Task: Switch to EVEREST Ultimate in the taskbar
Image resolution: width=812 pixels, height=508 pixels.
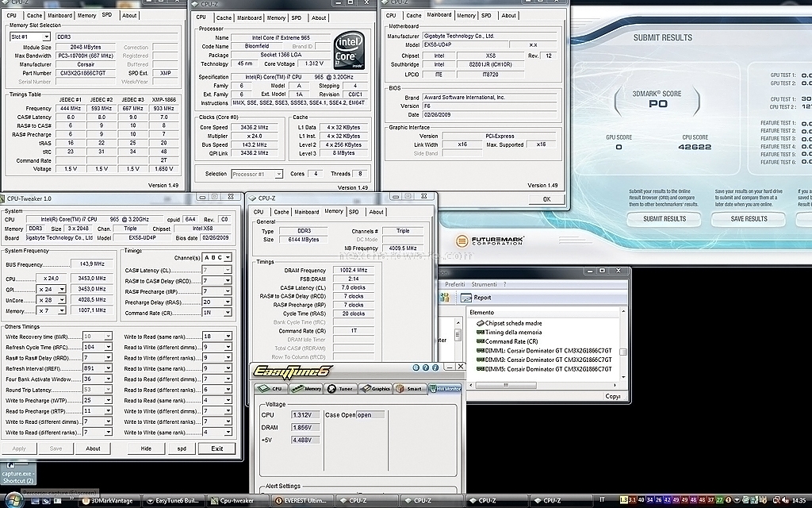Action: click(x=301, y=501)
